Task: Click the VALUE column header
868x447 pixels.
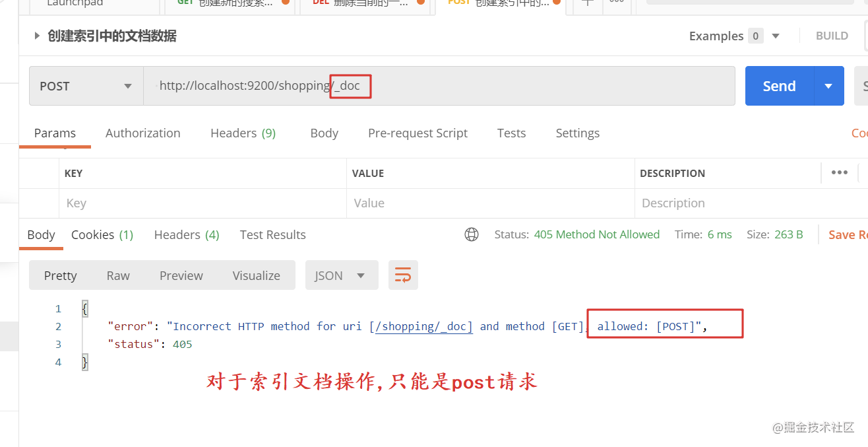Action: [x=368, y=173]
